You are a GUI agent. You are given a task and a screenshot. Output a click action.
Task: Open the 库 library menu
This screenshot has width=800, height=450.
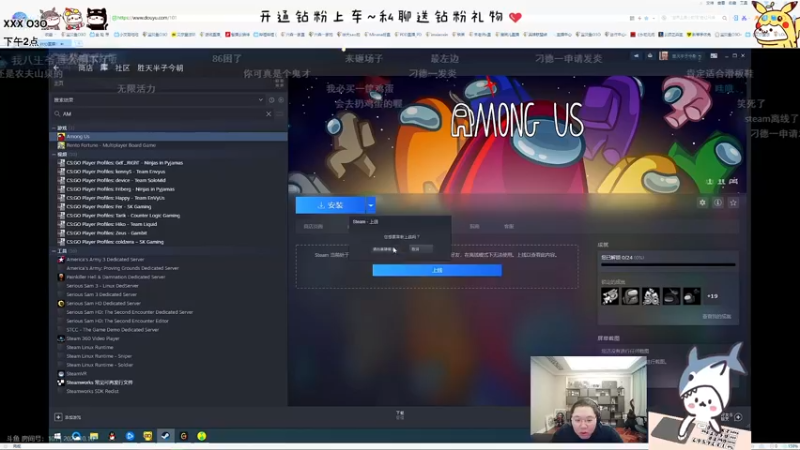click(104, 68)
